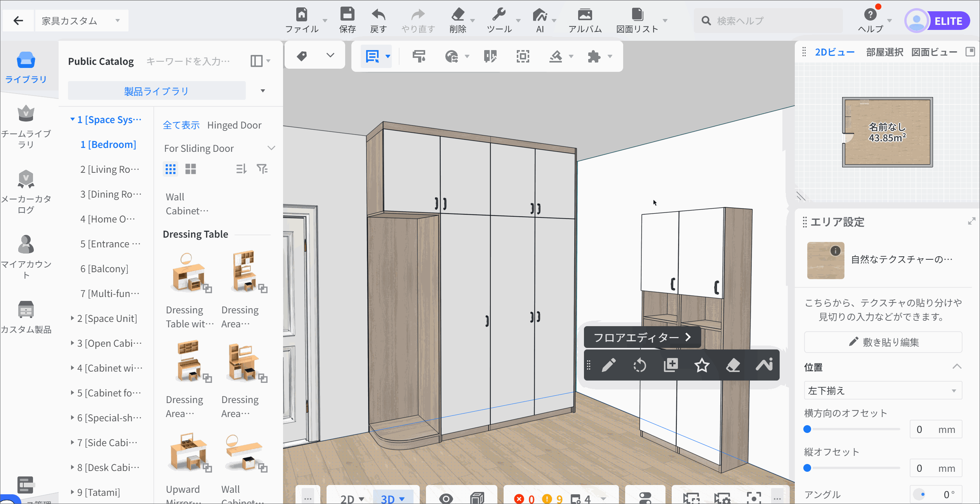Click the user avatar icon
Viewport: 980px width, 504px height.
coord(916,21)
